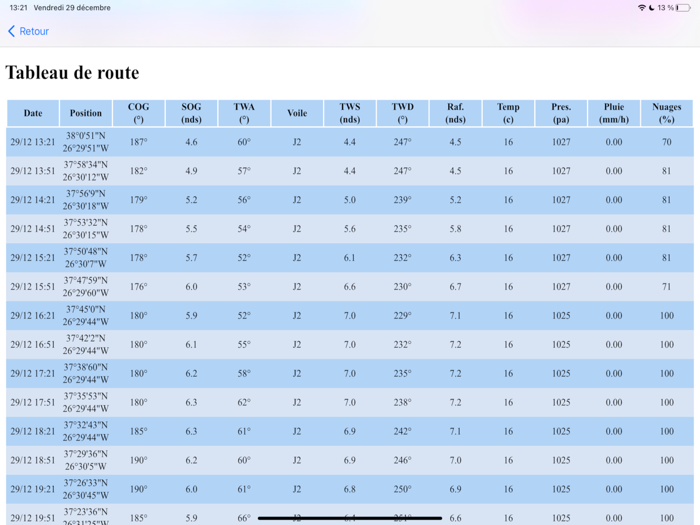Click SOG value 5.5 in 14:51 row
700x525 pixels.
(191, 229)
